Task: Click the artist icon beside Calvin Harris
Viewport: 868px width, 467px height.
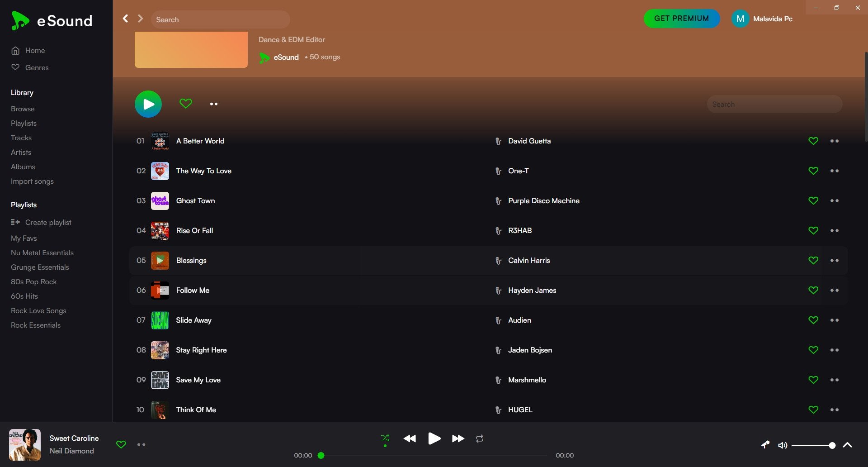Action: point(498,261)
